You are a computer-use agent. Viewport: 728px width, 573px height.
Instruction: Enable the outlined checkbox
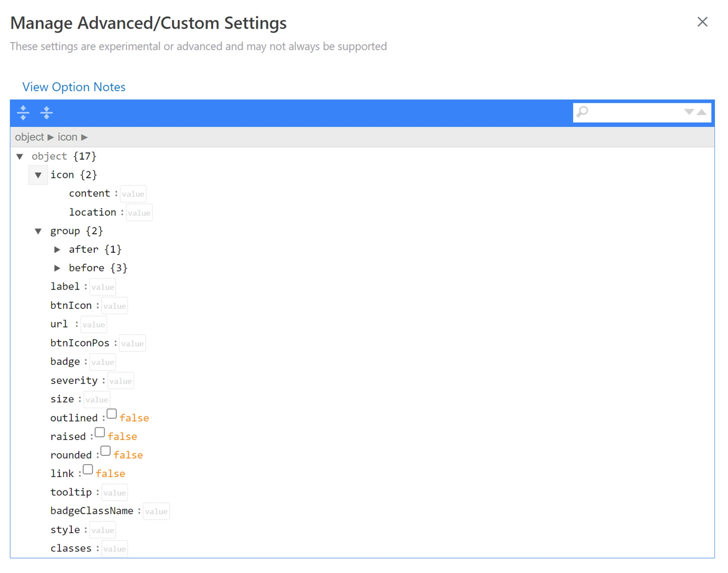click(x=111, y=414)
